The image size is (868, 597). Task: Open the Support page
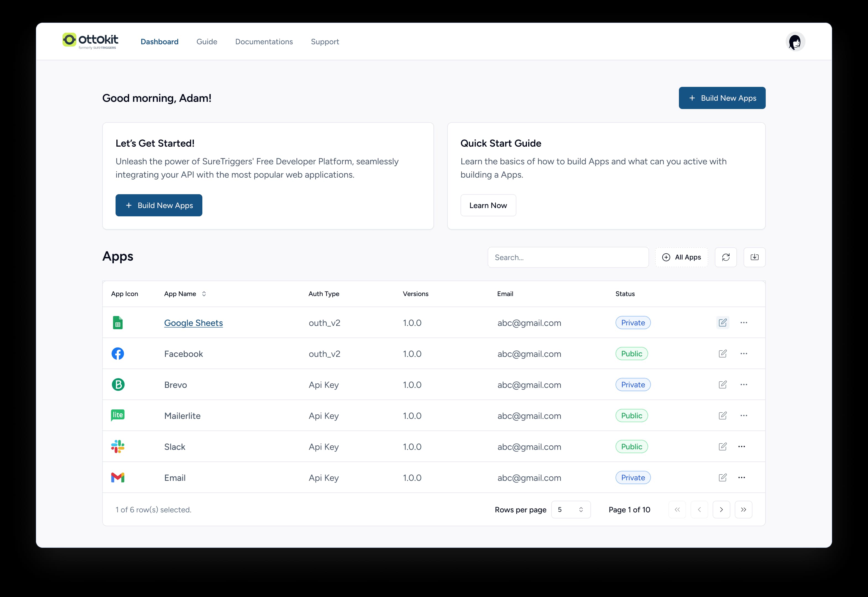coord(325,41)
